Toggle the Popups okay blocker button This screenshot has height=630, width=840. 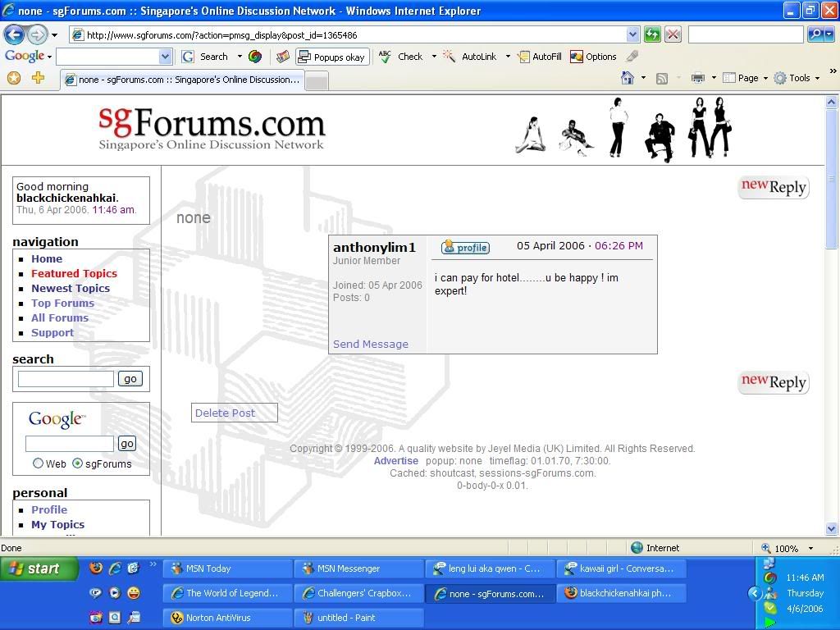pyautogui.click(x=331, y=57)
